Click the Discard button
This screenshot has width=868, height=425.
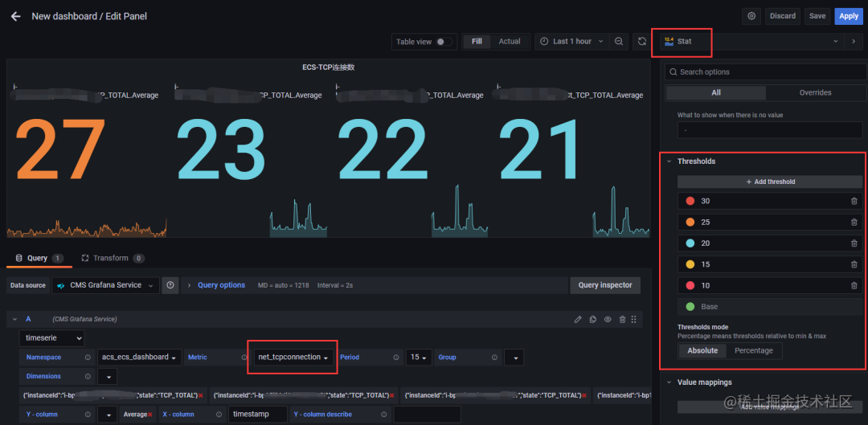point(783,16)
